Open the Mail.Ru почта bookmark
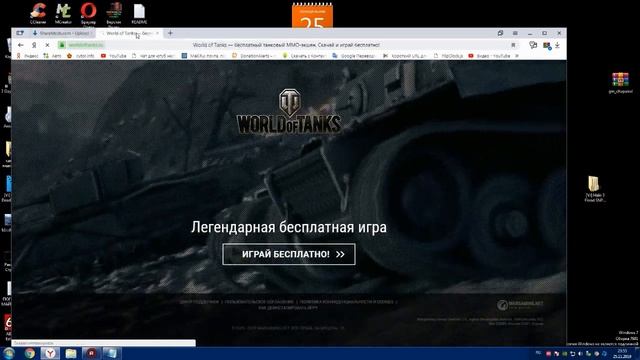640x360 pixels. [203, 56]
